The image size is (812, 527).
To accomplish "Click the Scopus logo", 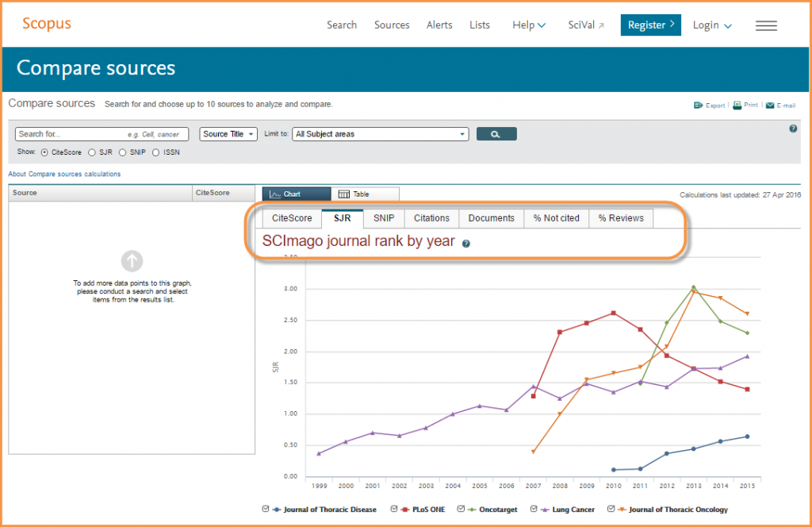I will (x=47, y=24).
